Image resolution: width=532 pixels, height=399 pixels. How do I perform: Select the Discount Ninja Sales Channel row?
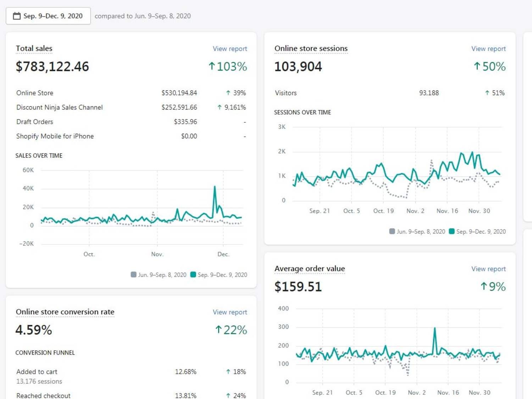(x=131, y=107)
